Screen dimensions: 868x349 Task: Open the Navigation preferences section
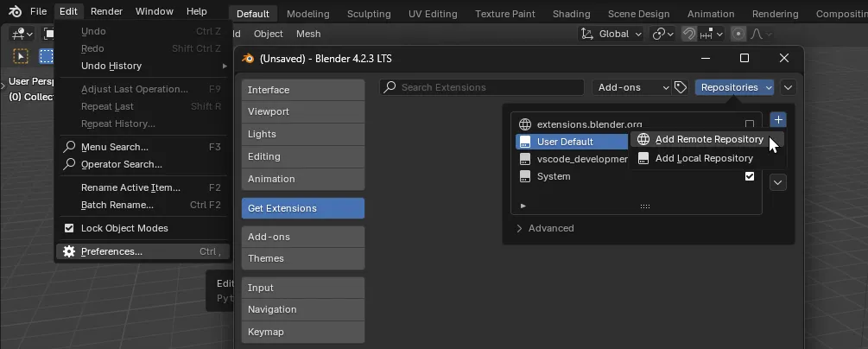click(303, 309)
